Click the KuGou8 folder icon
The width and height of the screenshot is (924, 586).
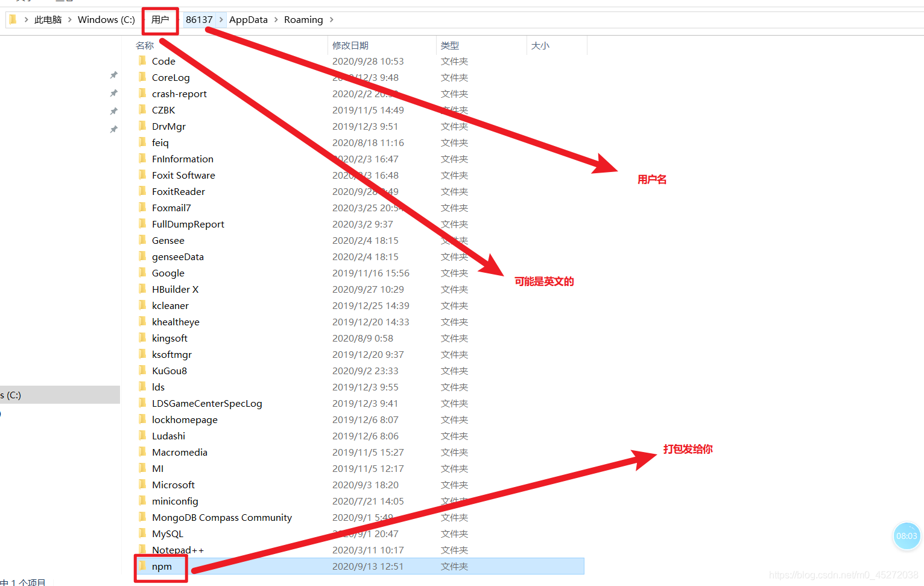coord(142,370)
